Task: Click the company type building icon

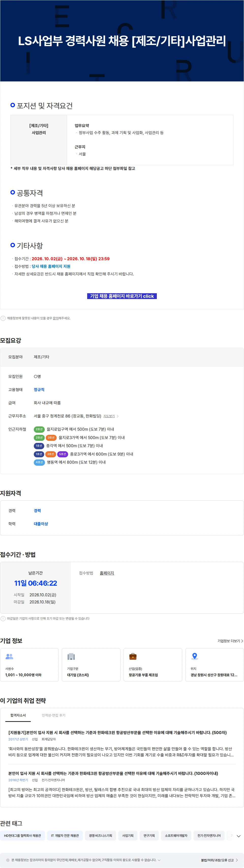Action: point(71,656)
